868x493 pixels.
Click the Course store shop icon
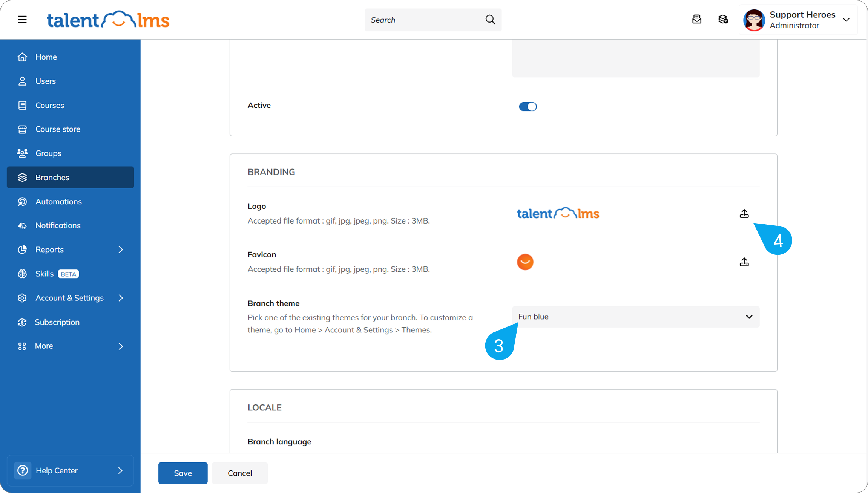22,129
